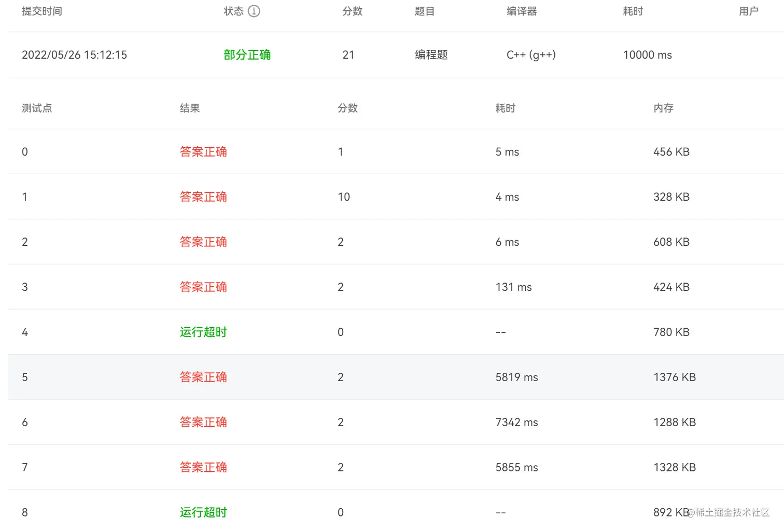Click the 1288 KB memory value
Image resolution: width=784 pixels, height=532 pixels.
point(675,422)
